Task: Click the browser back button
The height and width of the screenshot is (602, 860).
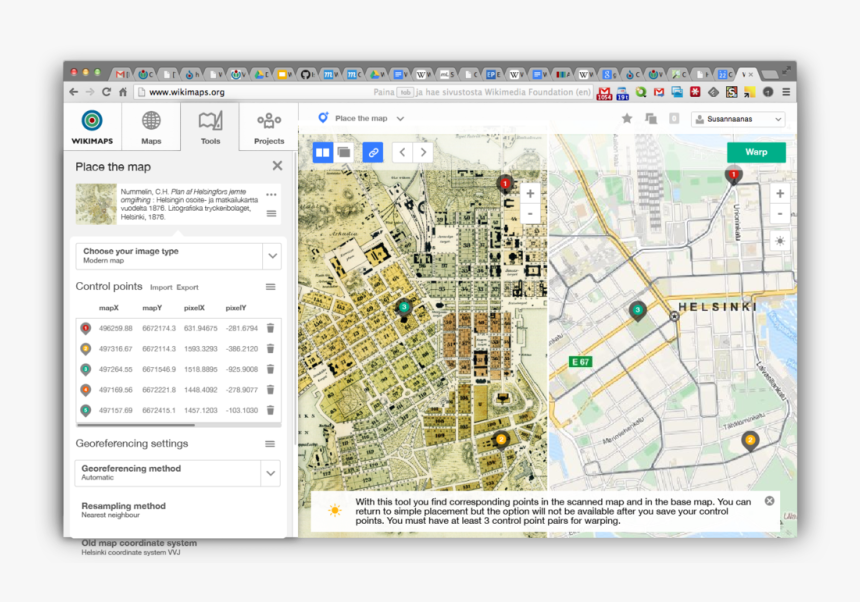Action: point(74,92)
